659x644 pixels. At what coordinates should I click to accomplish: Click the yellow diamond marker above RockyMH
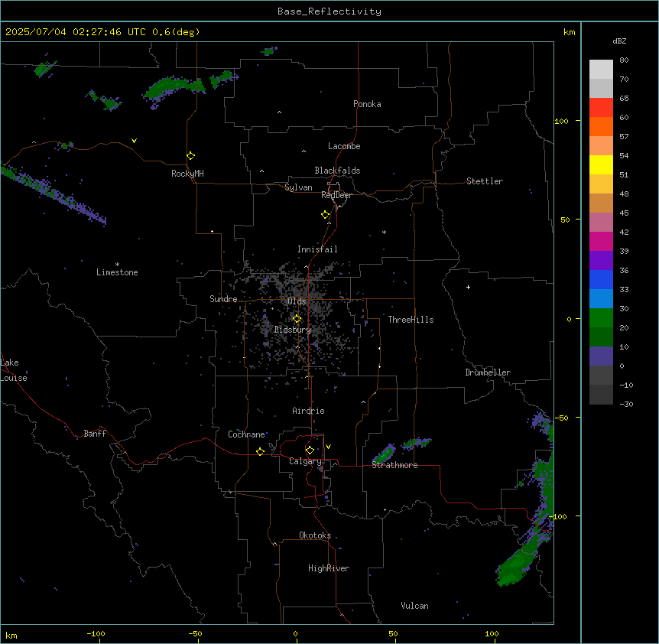[190, 156]
